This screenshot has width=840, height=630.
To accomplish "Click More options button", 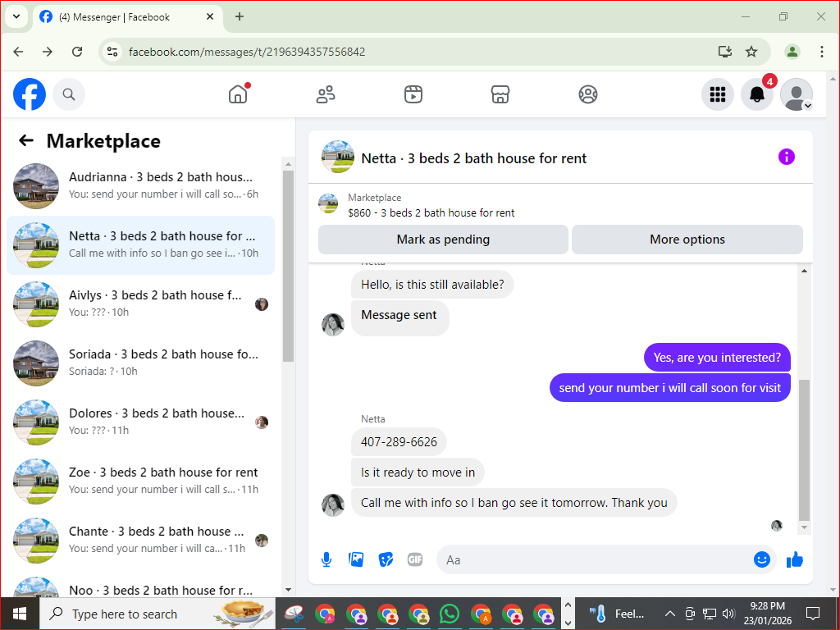I will coord(687,240).
